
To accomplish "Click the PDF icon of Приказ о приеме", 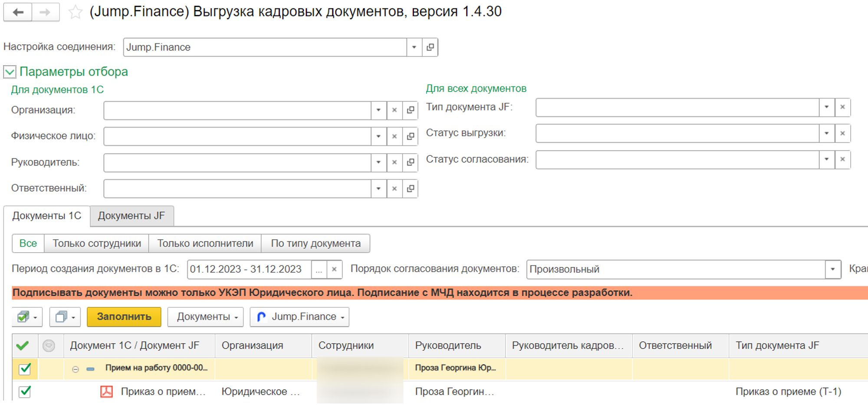I will pos(106,392).
